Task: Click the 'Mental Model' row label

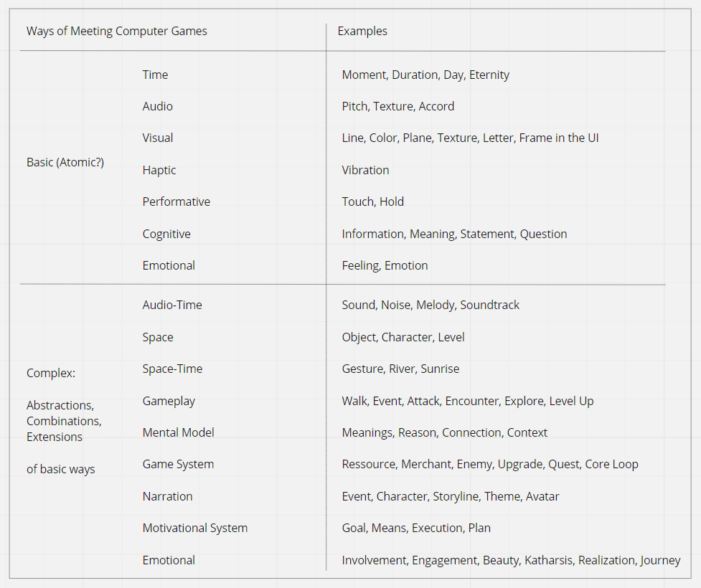Action: pos(178,432)
